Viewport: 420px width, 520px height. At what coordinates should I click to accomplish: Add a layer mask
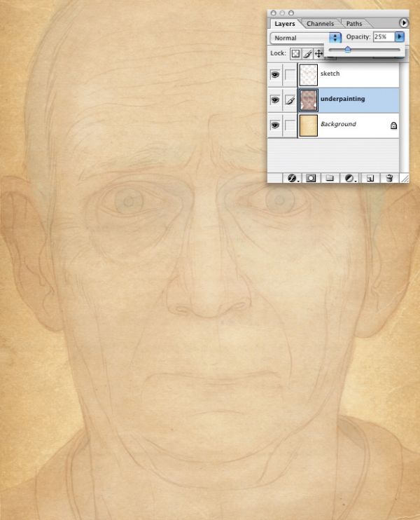310,179
